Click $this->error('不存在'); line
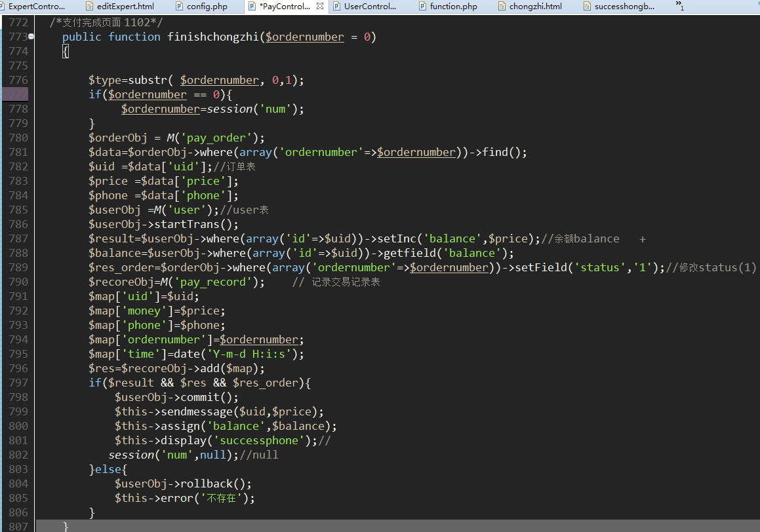The width and height of the screenshot is (760, 532). click(185, 498)
